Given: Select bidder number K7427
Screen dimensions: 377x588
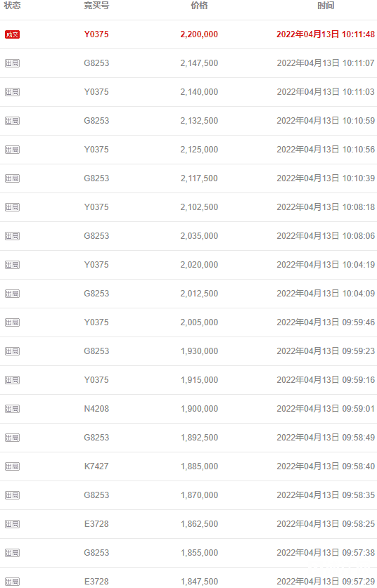Looking at the screenshot, I should tap(96, 466).
